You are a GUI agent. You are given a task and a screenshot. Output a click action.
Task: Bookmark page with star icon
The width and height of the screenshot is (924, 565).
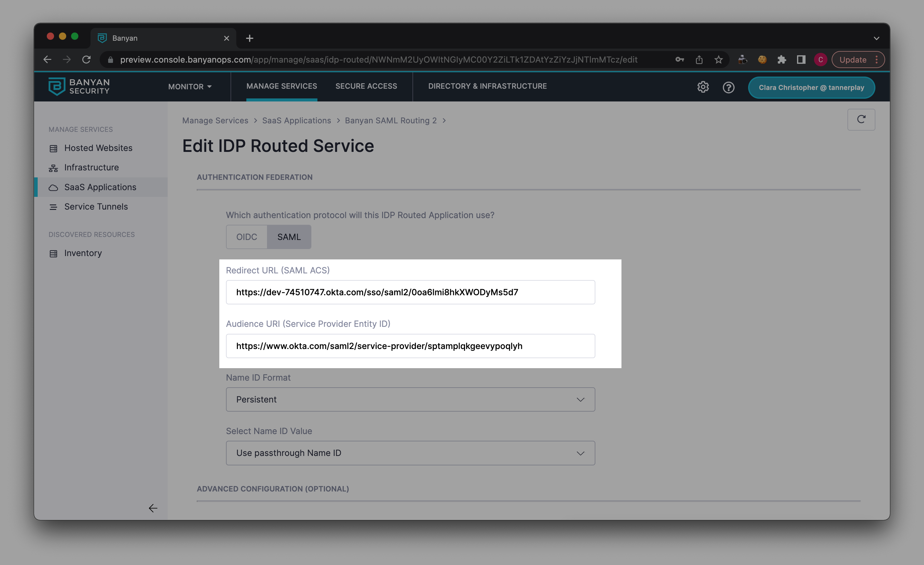(x=718, y=60)
